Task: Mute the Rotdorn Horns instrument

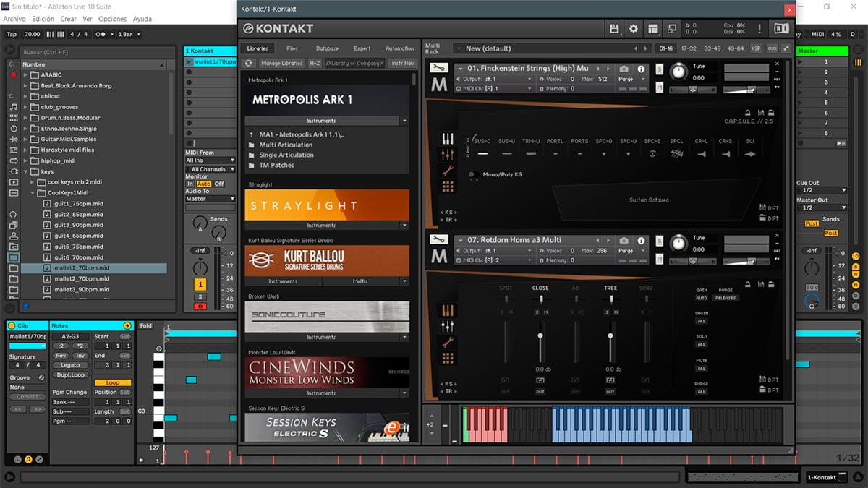Action: (660, 259)
